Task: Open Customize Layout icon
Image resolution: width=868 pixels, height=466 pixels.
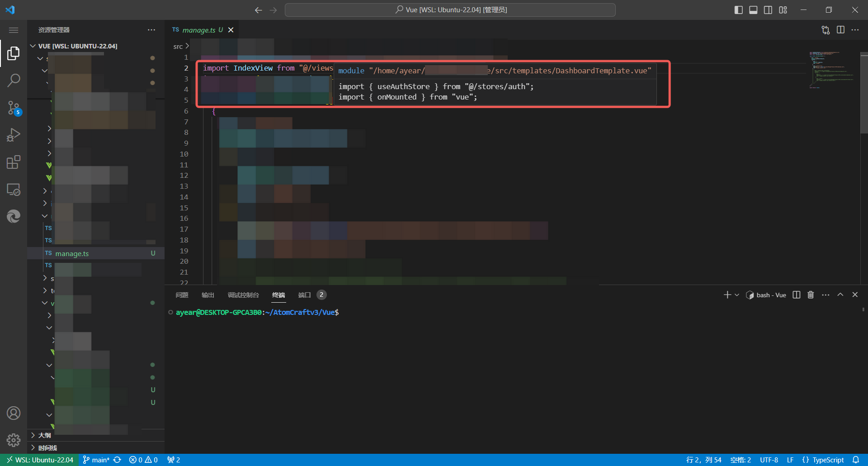Action: click(783, 10)
